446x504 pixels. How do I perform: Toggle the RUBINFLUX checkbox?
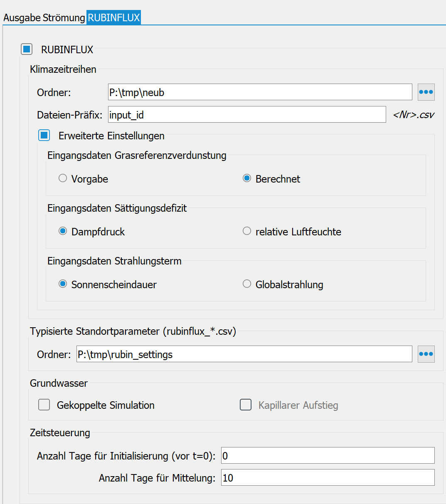(27, 49)
